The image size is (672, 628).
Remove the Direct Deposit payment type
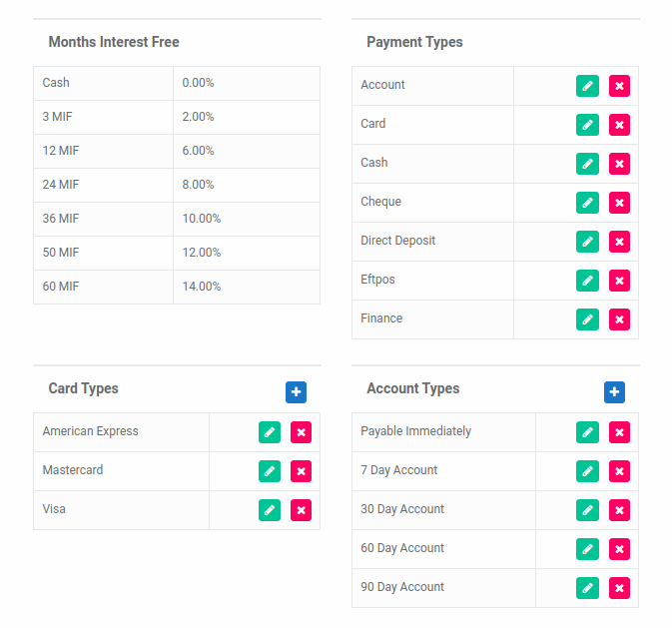click(x=619, y=242)
